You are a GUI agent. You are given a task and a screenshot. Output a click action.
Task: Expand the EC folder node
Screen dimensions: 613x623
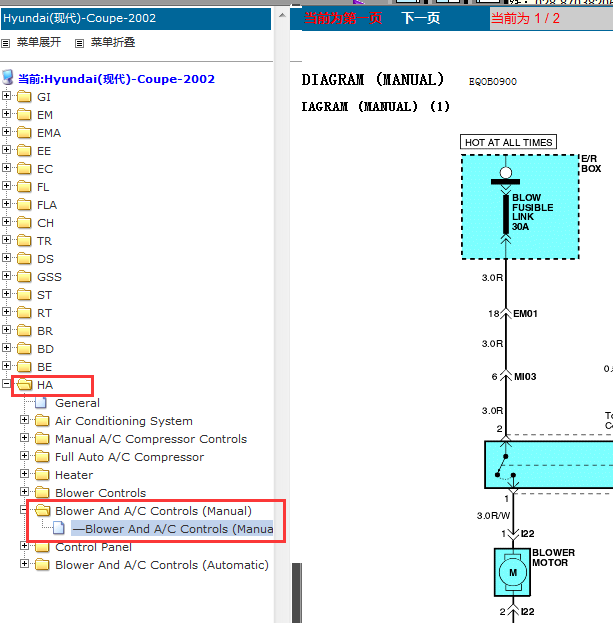coord(6,168)
